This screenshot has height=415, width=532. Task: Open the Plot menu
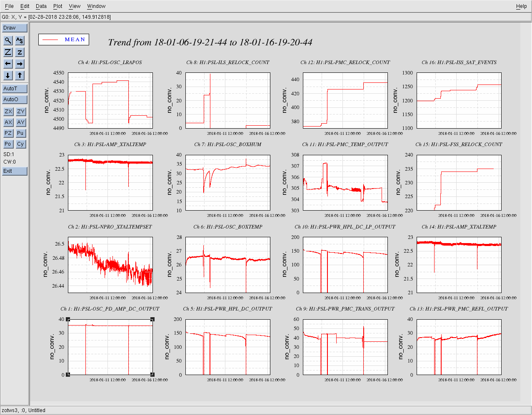pyautogui.click(x=58, y=6)
